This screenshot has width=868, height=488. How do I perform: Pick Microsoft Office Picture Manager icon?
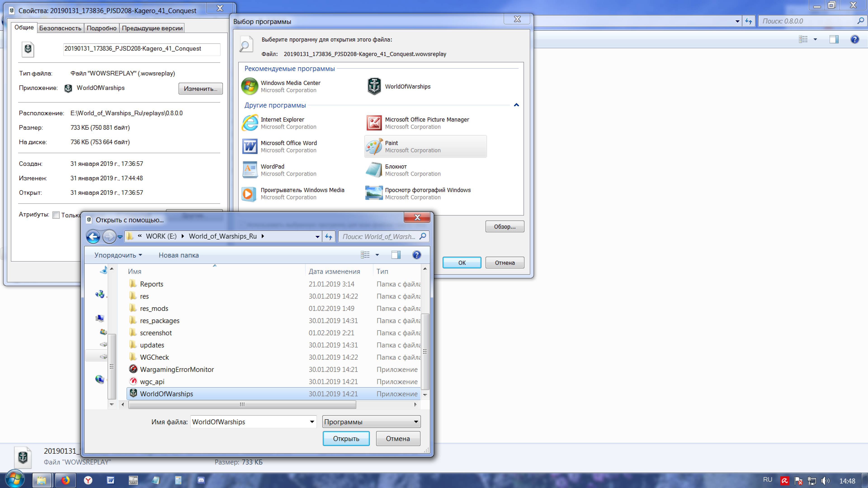(x=374, y=123)
